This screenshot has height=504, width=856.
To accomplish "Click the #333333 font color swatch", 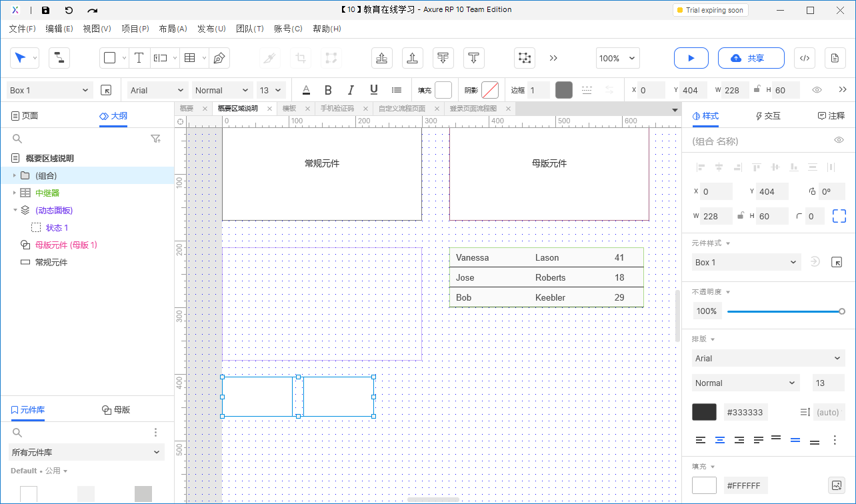I will click(704, 412).
